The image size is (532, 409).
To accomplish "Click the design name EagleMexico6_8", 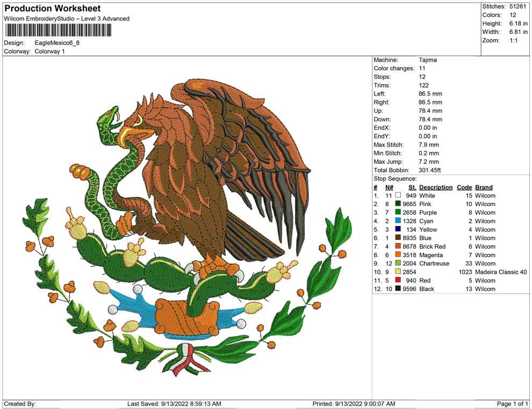I will (x=57, y=43).
